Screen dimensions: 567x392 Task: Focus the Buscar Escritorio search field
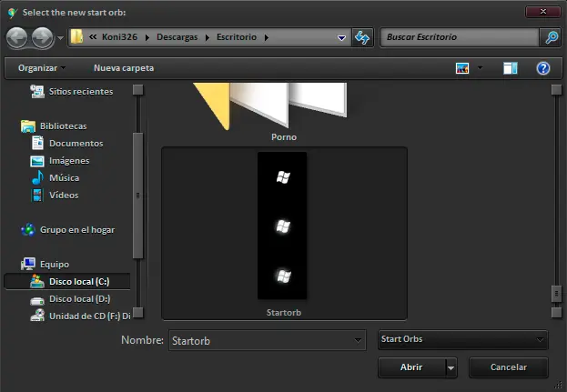click(x=460, y=37)
